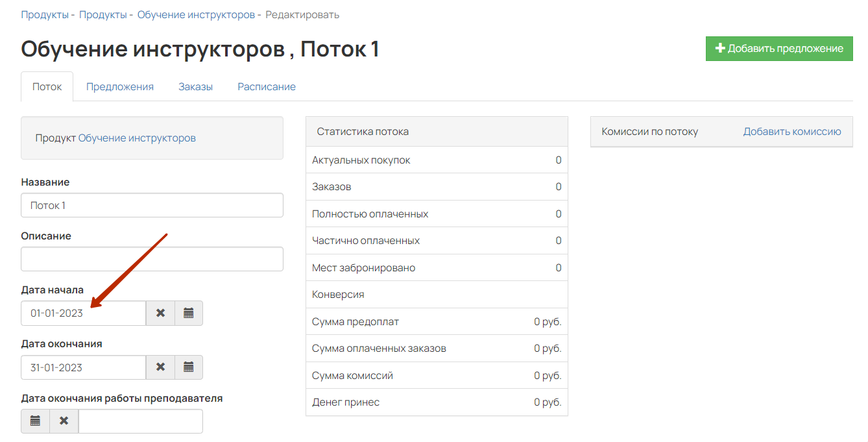
Task: Clear the start date with X icon
Action: pos(160,313)
